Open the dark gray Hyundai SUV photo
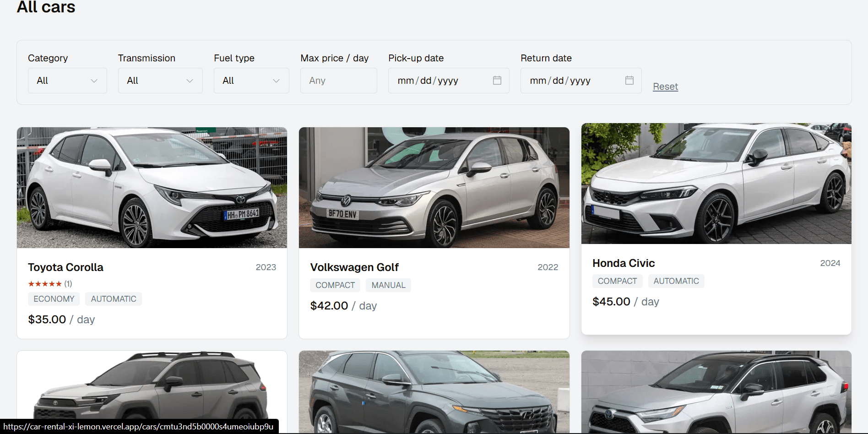 pyautogui.click(x=434, y=392)
